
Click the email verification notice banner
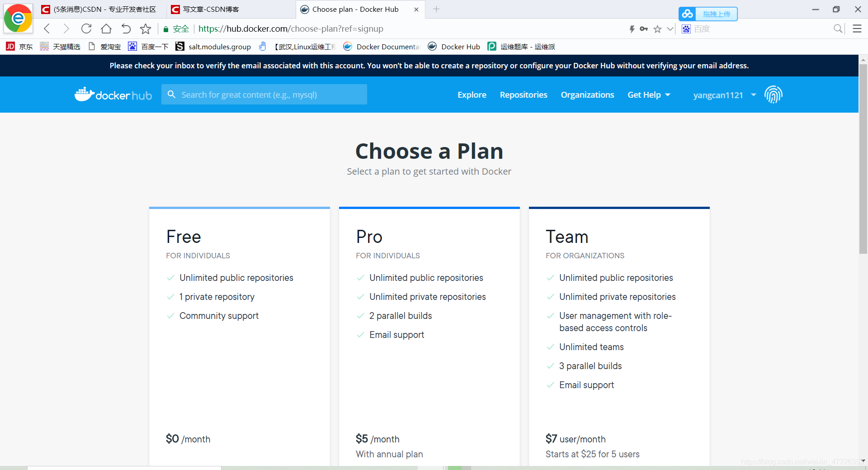click(x=429, y=66)
